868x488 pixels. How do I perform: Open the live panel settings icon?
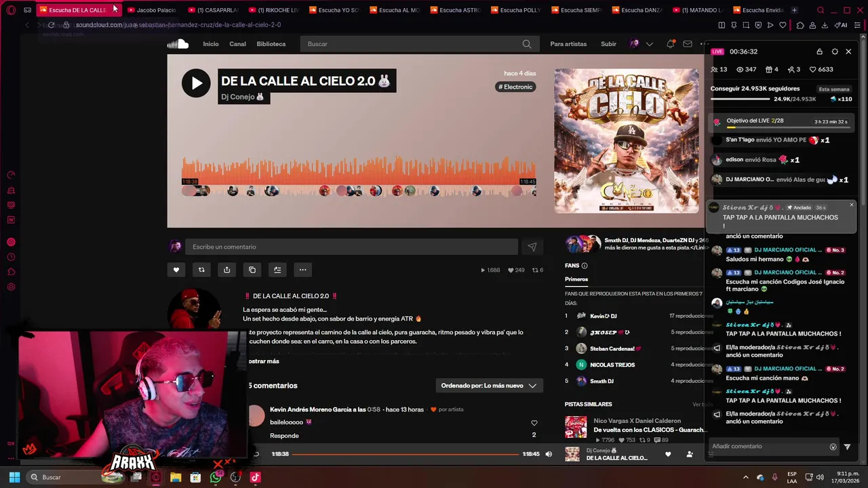pos(835,52)
